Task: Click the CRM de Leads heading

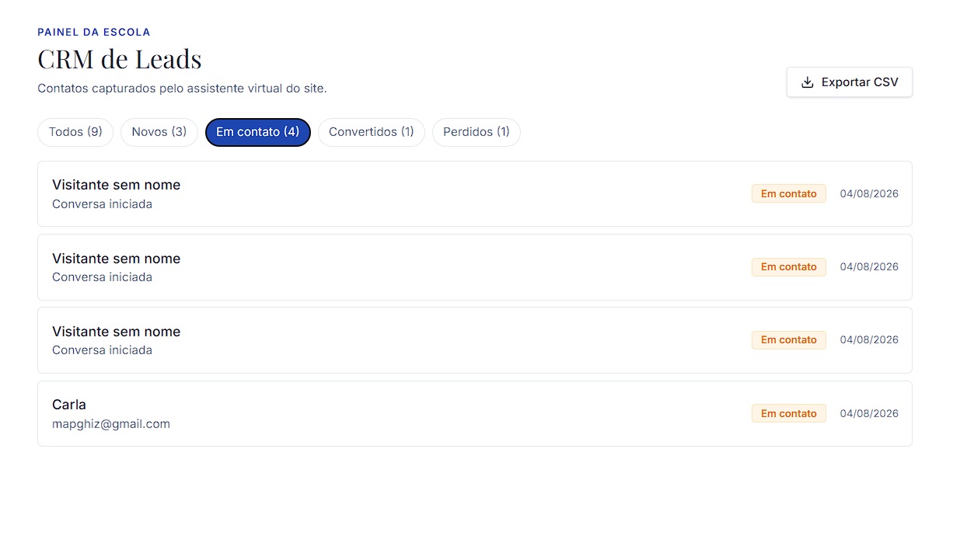Action: (120, 59)
